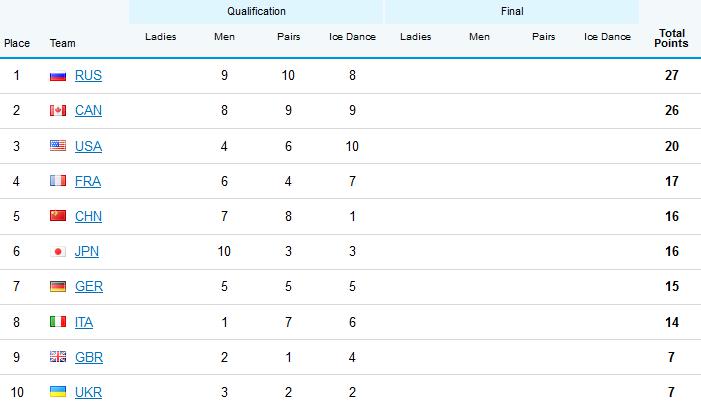This screenshot has width=701, height=407.
Task: Select the Qualification header tab
Action: coord(256,12)
